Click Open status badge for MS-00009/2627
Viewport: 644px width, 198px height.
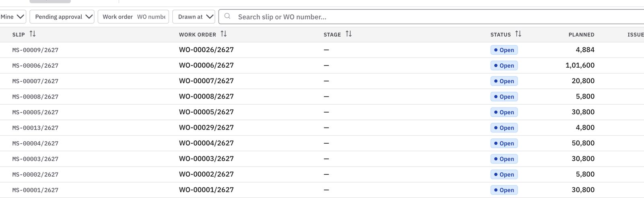504,50
